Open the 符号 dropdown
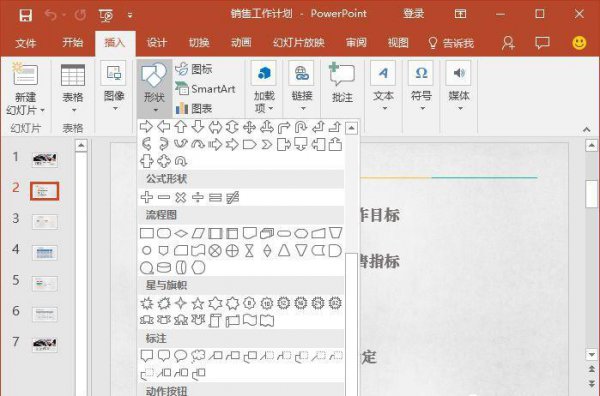The height and width of the screenshot is (396, 600). point(421,86)
